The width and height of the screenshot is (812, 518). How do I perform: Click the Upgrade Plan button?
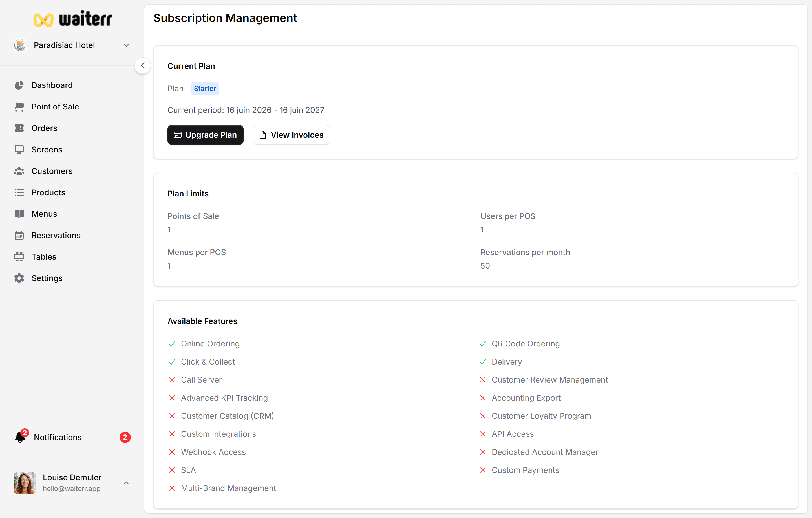tap(205, 135)
